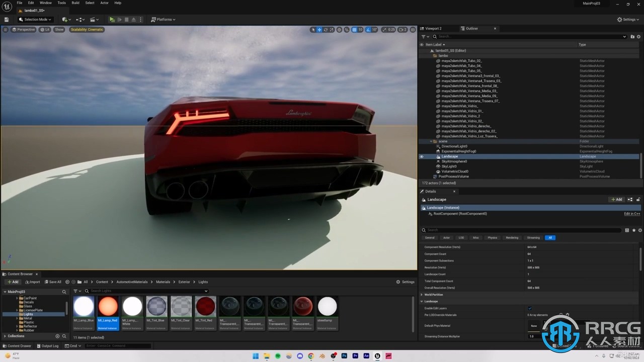Image resolution: width=644 pixels, height=362 pixels.
Task: Click Outliner add folder icon
Action: coord(632,37)
